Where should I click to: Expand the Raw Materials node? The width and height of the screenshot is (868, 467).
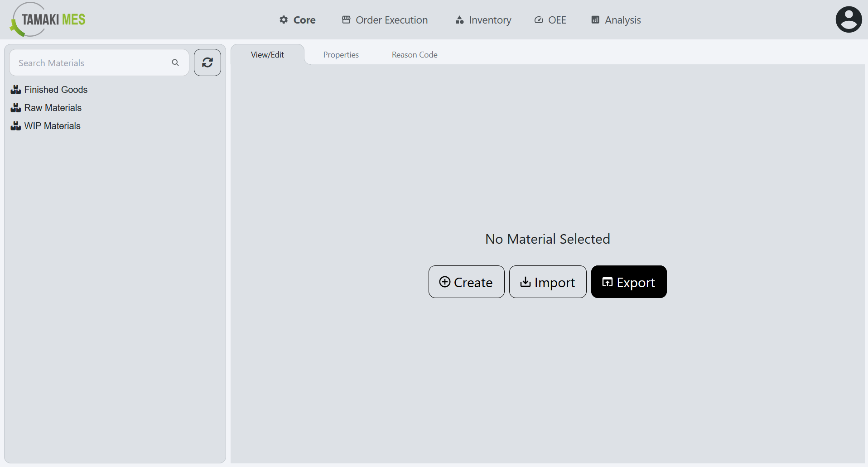(x=53, y=107)
